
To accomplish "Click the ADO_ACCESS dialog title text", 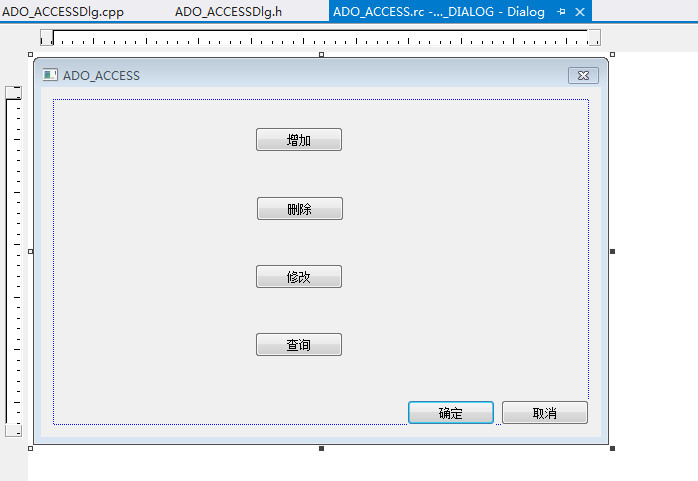I will point(101,76).
